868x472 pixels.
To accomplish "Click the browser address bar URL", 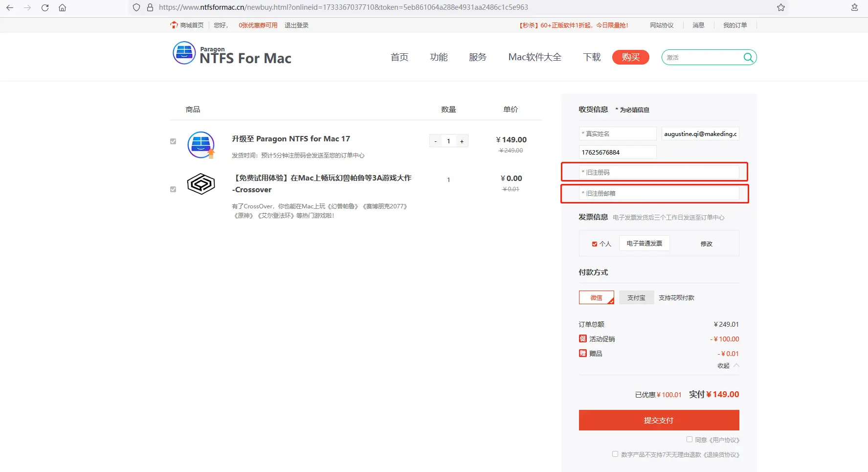I will click(x=343, y=7).
